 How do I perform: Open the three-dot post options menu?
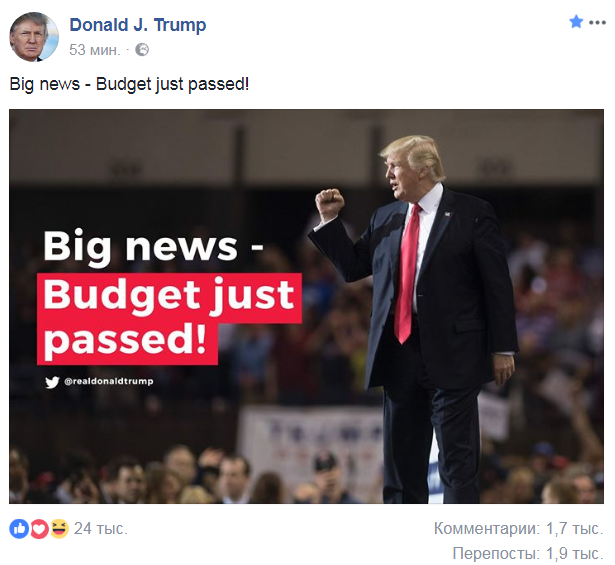(x=597, y=23)
